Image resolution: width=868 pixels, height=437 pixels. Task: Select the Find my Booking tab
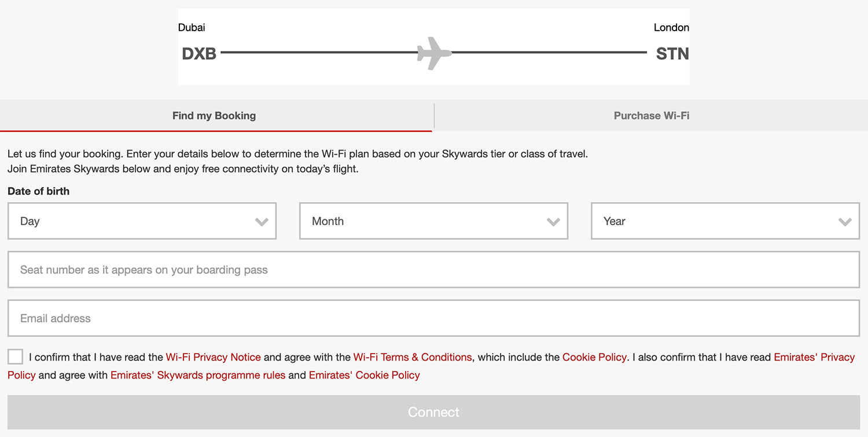(x=214, y=116)
